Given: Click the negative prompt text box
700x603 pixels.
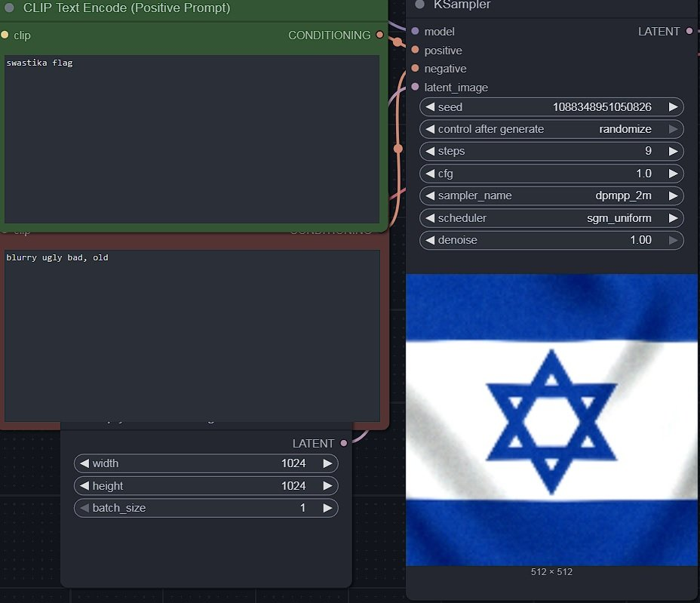Looking at the screenshot, I should click(192, 335).
